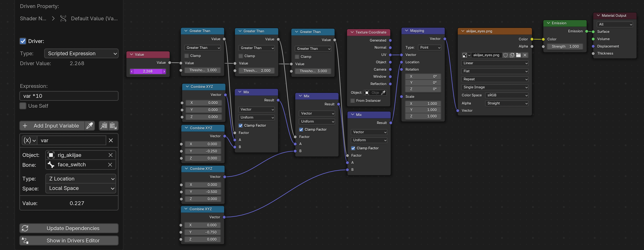The width and height of the screenshot is (644, 250).
Task: Open the Scripted Expression type dropdown
Action: 81,53
